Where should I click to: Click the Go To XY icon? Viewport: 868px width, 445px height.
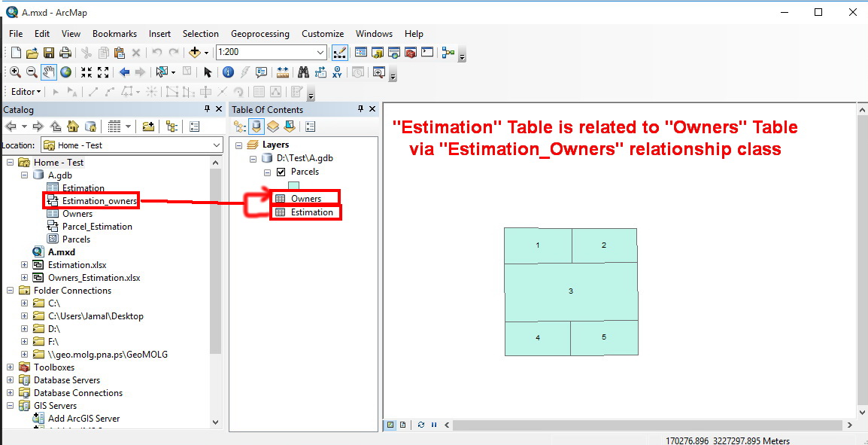[x=337, y=72]
